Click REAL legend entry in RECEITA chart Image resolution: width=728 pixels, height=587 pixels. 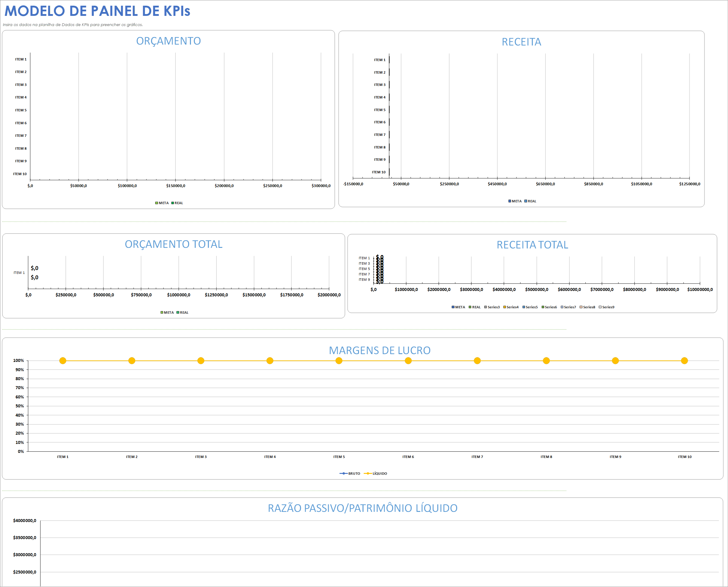click(x=530, y=201)
